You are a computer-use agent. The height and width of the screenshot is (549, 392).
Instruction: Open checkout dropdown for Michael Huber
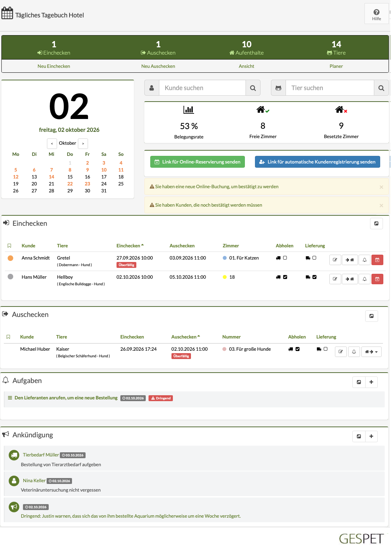[371, 352]
